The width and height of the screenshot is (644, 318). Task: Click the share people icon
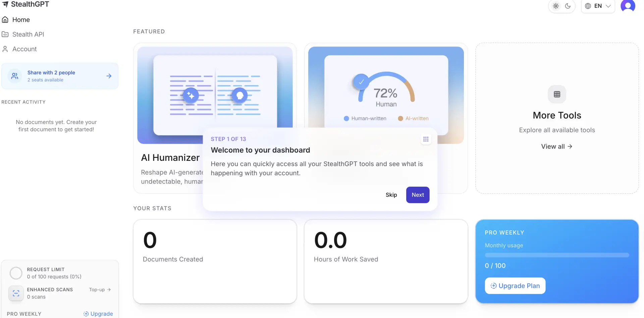pyautogui.click(x=15, y=76)
